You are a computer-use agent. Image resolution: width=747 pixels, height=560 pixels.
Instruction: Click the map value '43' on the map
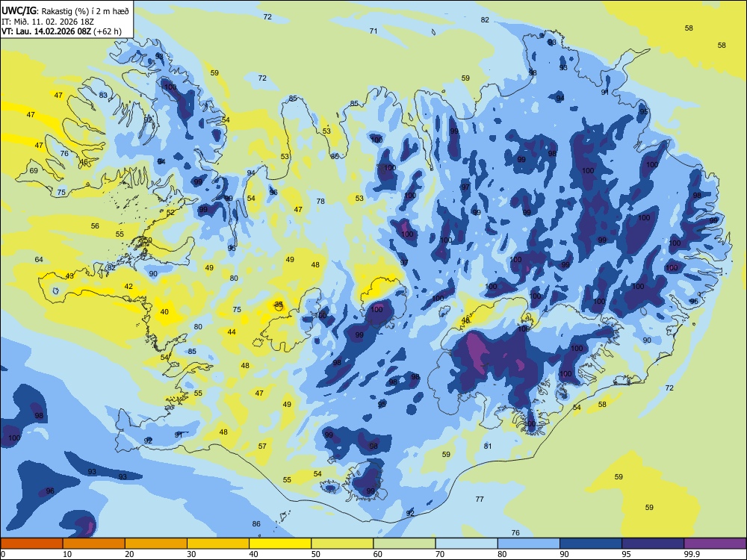(x=69, y=276)
